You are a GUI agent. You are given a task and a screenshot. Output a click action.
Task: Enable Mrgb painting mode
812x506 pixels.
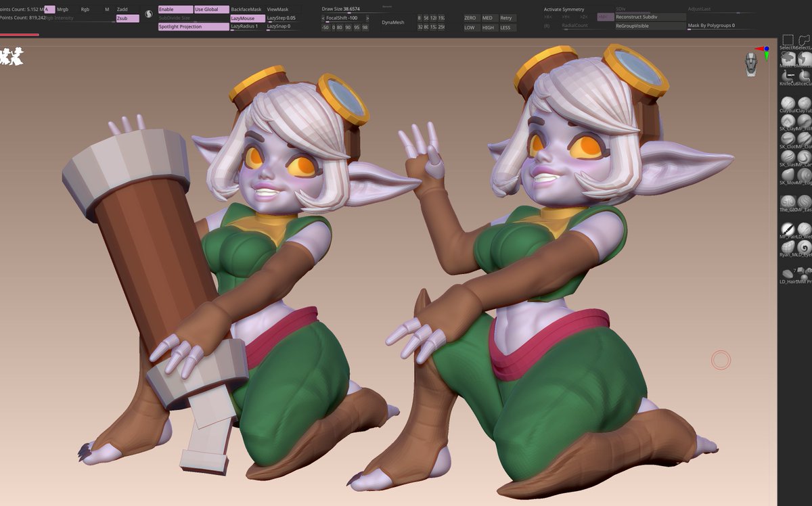pos(62,9)
